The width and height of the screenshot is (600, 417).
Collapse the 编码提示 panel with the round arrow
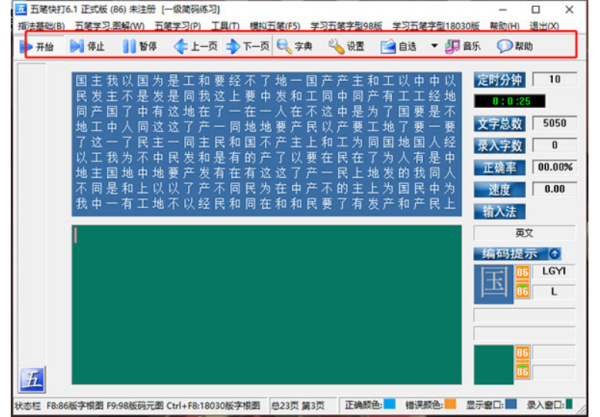click(554, 253)
